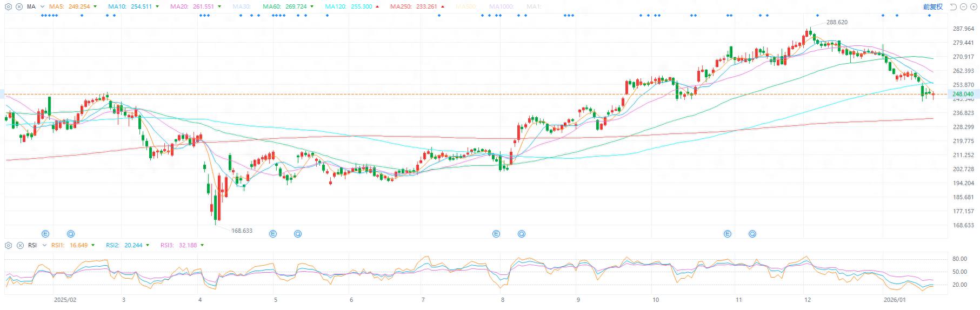This screenshot has width=980, height=310.
Task: Click the MA120 value 255.300
Action: click(x=361, y=6)
